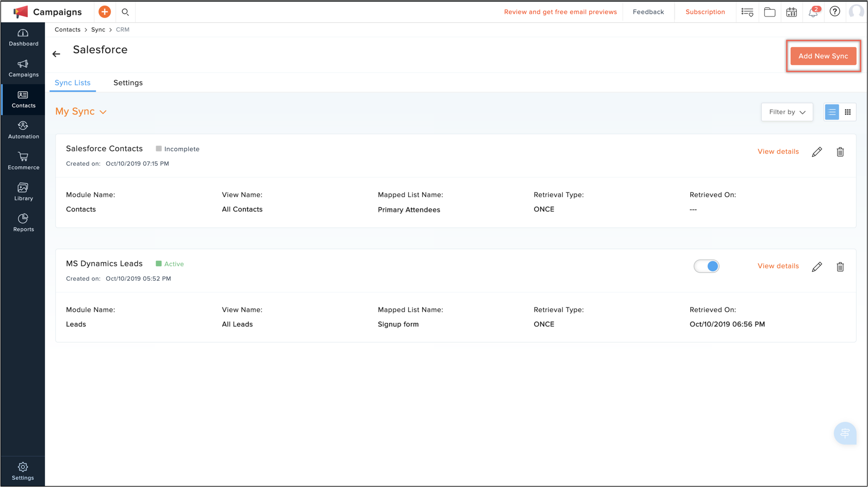Screen dimensions: 868x487
Task: Open Dashboard in the sidebar
Action: coord(23,38)
